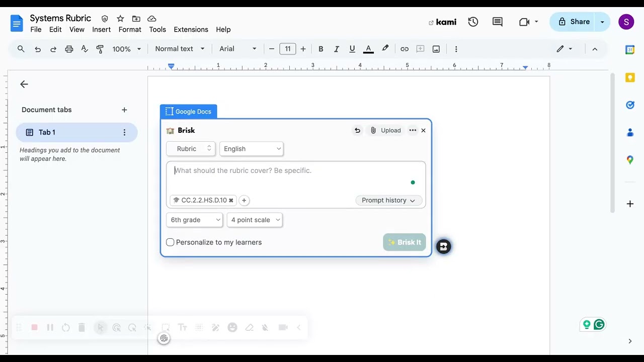The height and width of the screenshot is (362, 644).
Task: Toggle underline formatting
Action: [x=352, y=49]
